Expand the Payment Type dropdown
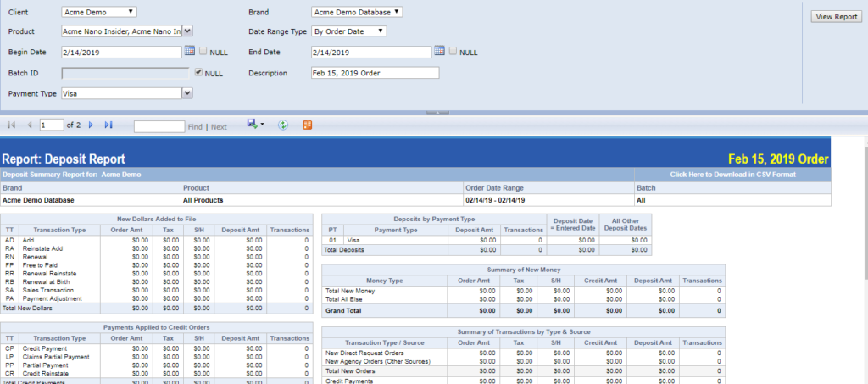Viewport: 868px width, 384px height. pos(187,93)
